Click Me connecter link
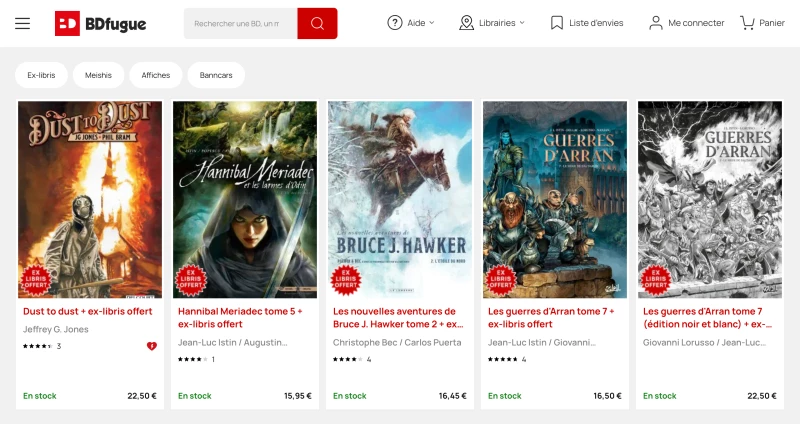 pos(696,23)
